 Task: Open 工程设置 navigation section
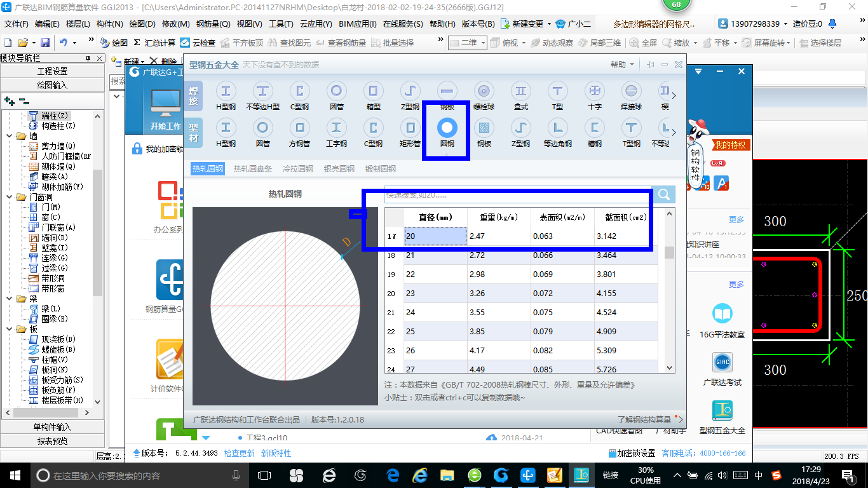point(52,71)
